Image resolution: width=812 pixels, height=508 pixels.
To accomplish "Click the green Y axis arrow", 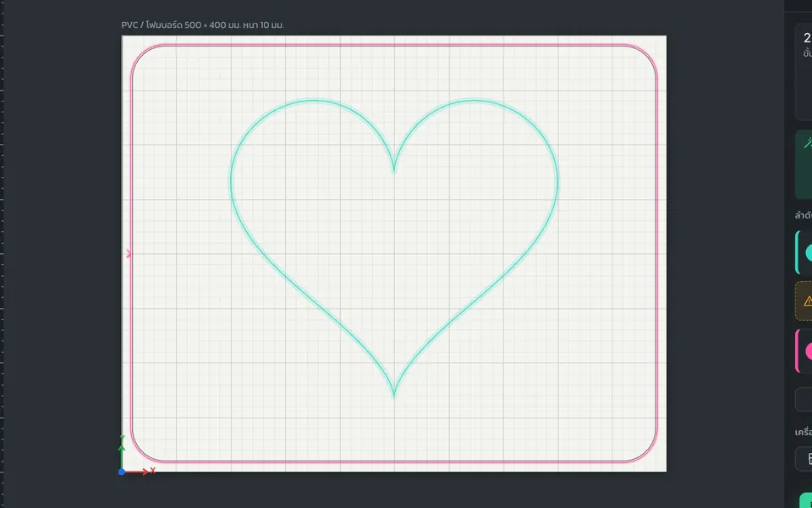I will tap(122, 452).
